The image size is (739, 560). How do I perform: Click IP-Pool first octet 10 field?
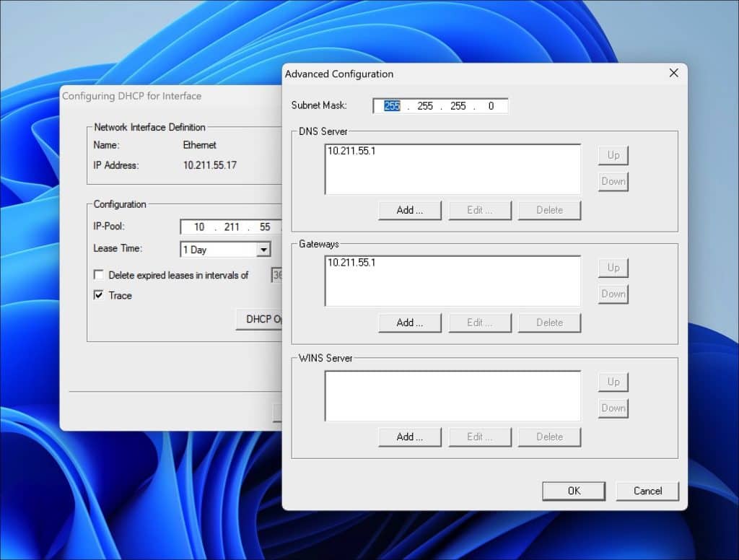tap(199, 227)
